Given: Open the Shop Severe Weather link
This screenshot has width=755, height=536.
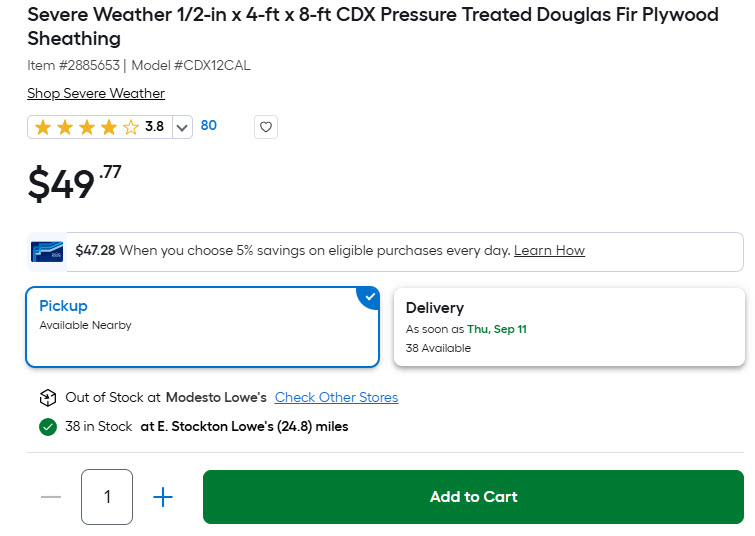Looking at the screenshot, I should pos(96,93).
